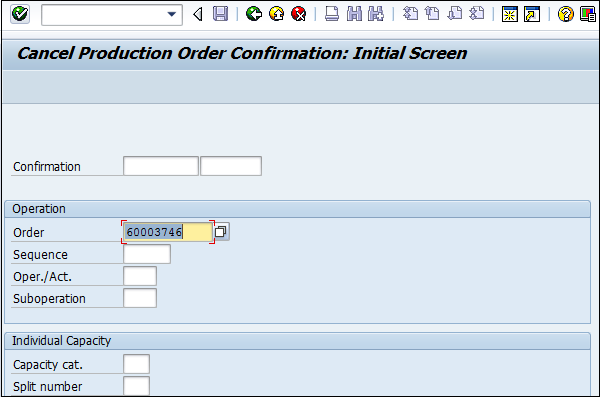Click the Find Next binoculars icon

[x=376, y=14]
